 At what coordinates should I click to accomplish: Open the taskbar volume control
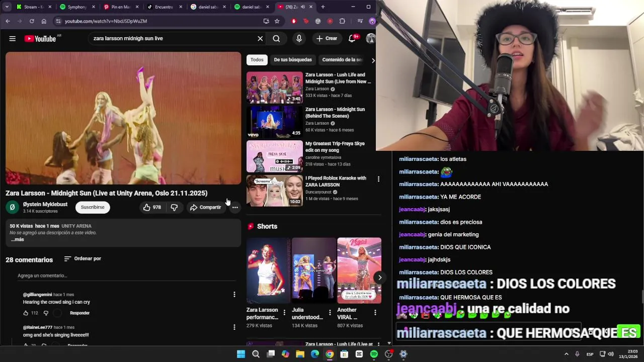611,354
